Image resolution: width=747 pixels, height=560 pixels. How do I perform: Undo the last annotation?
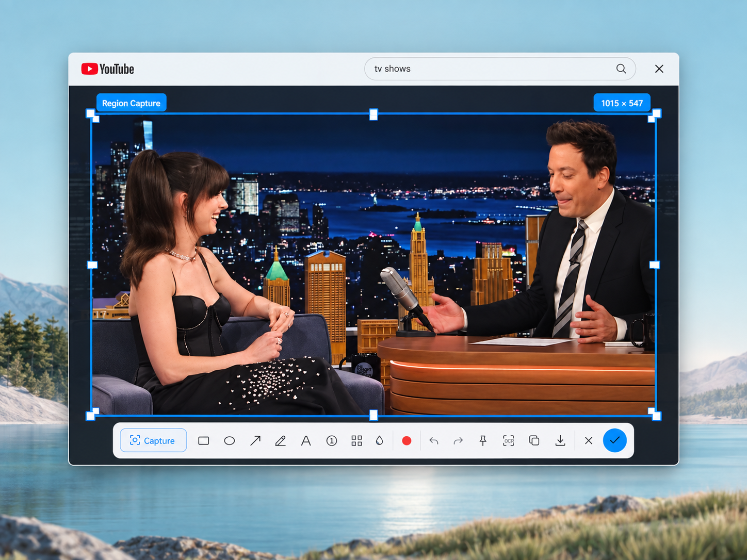pos(434,441)
